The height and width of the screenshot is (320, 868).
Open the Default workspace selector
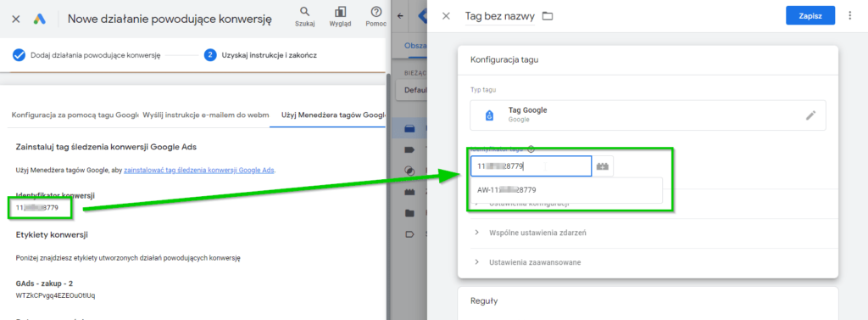point(412,90)
